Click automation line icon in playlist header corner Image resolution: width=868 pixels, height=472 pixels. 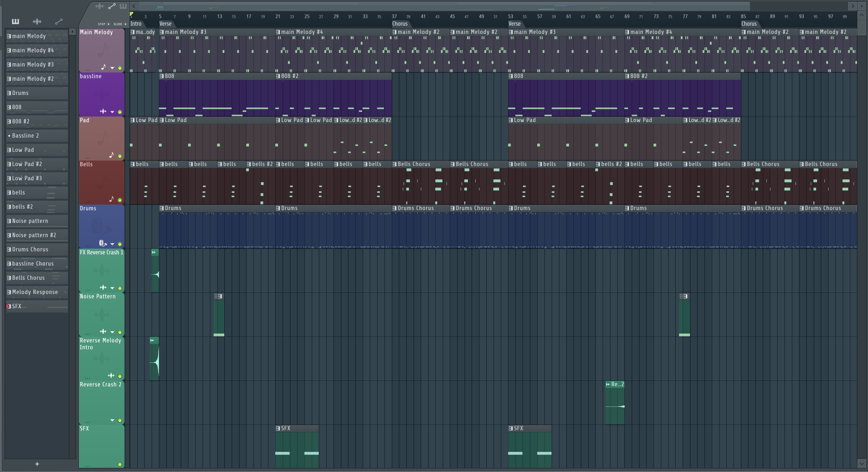(x=112, y=6)
